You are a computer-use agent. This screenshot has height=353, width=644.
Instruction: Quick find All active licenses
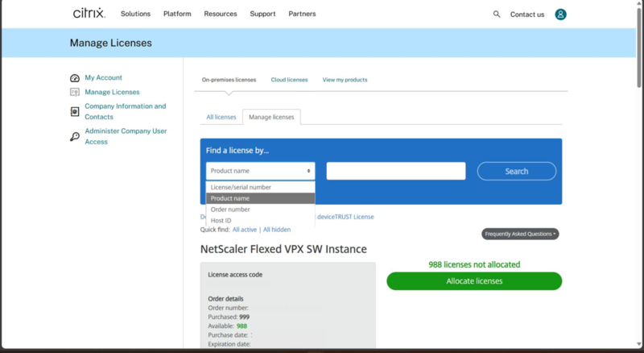click(245, 230)
